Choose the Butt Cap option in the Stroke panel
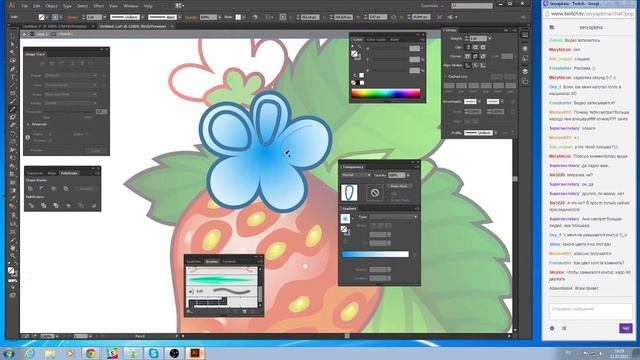Image resolution: width=640 pixels, height=360 pixels. tap(468, 47)
